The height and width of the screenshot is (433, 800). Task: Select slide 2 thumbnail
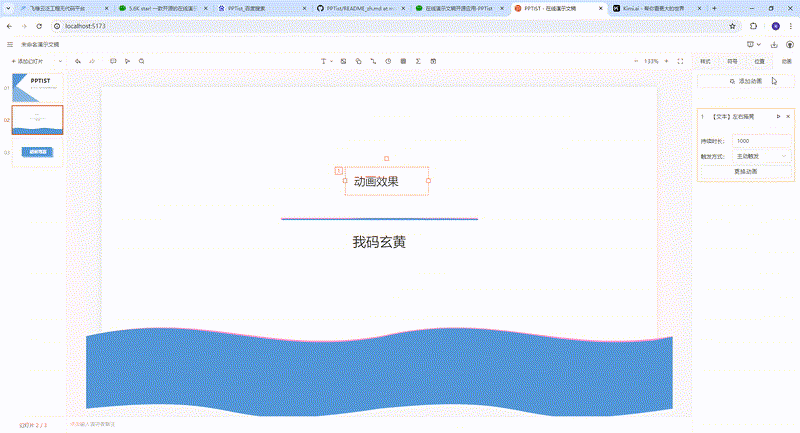tap(37, 120)
